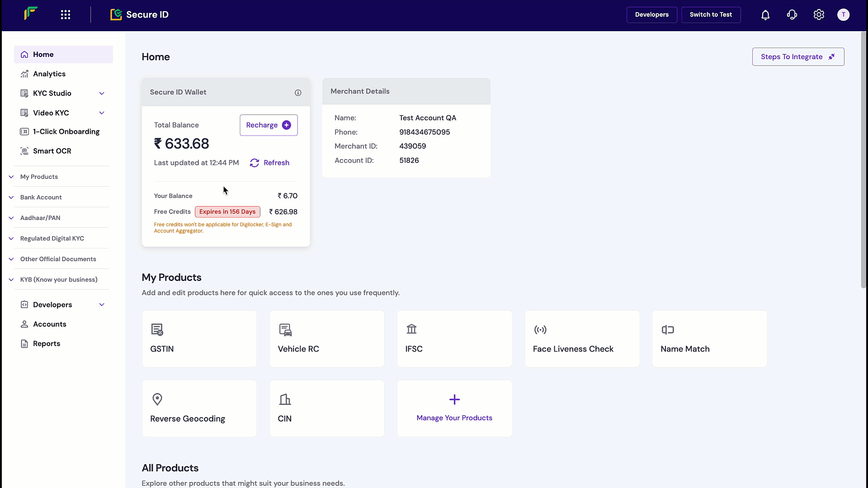
Task: Go to Reports in the sidebar
Action: pos(46,343)
